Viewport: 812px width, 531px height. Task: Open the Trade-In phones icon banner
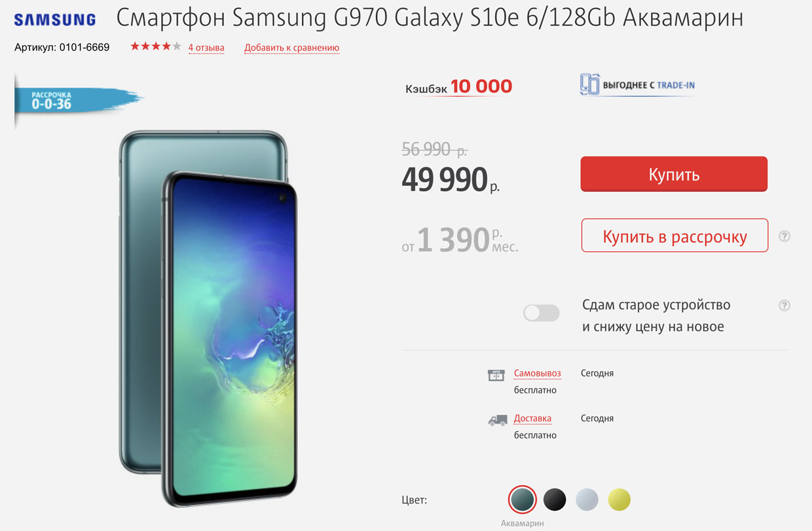(x=637, y=85)
